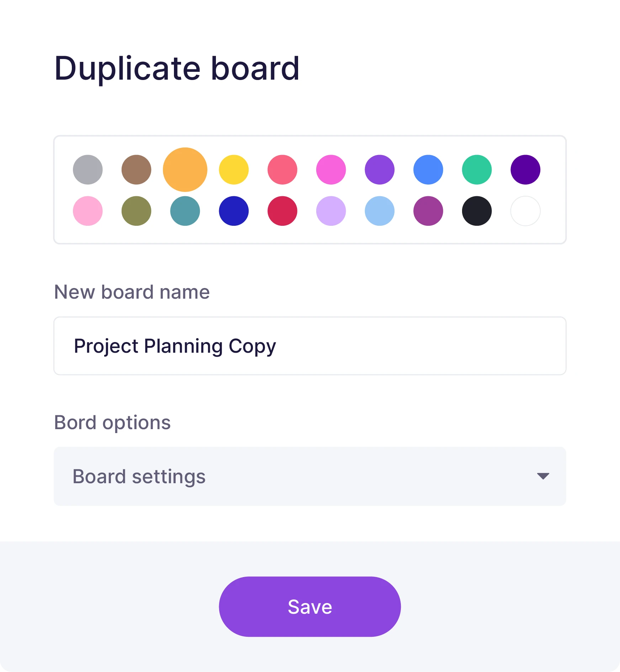Image resolution: width=620 pixels, height=672 pixels.
Task: Choose the yellow board color
Action: tap(234, 170)
